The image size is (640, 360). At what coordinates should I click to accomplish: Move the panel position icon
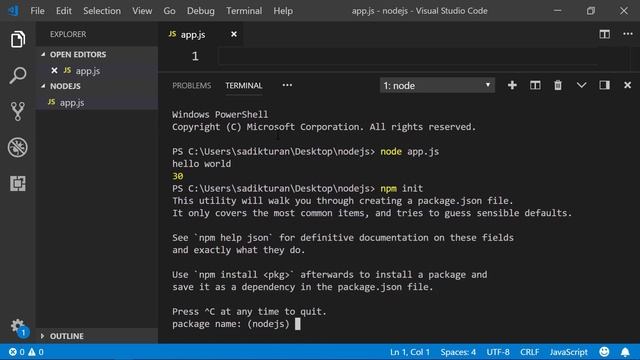point(604,85)
